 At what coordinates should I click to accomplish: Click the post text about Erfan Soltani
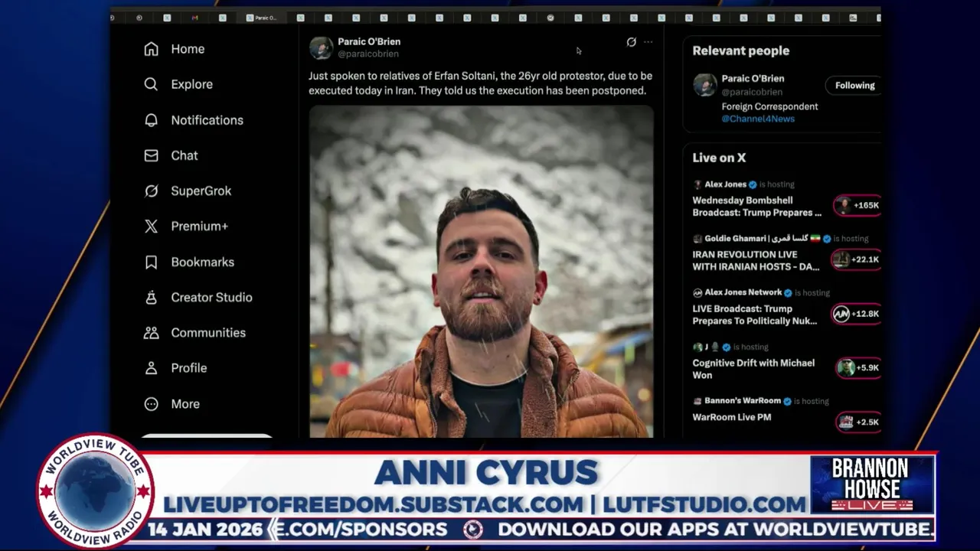point(480,83)
